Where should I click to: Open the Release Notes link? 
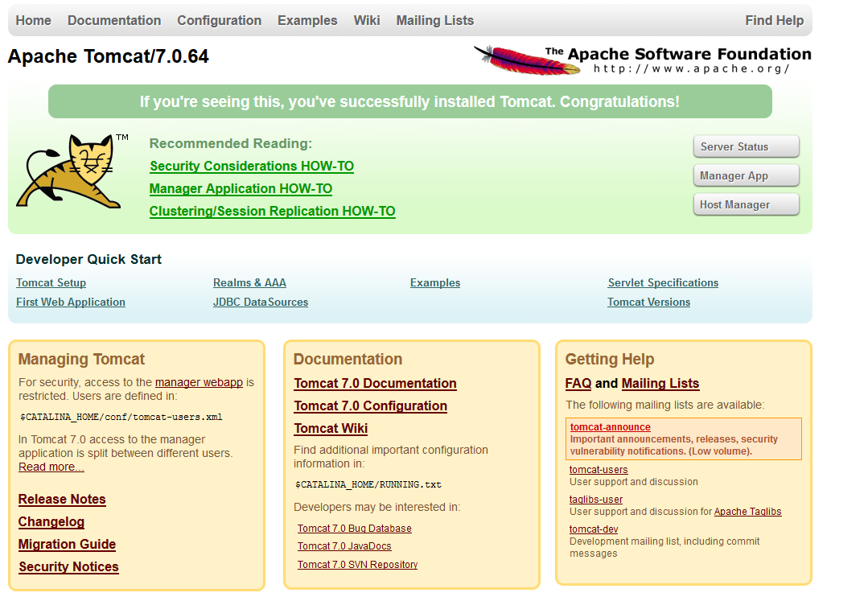(62, 499)
